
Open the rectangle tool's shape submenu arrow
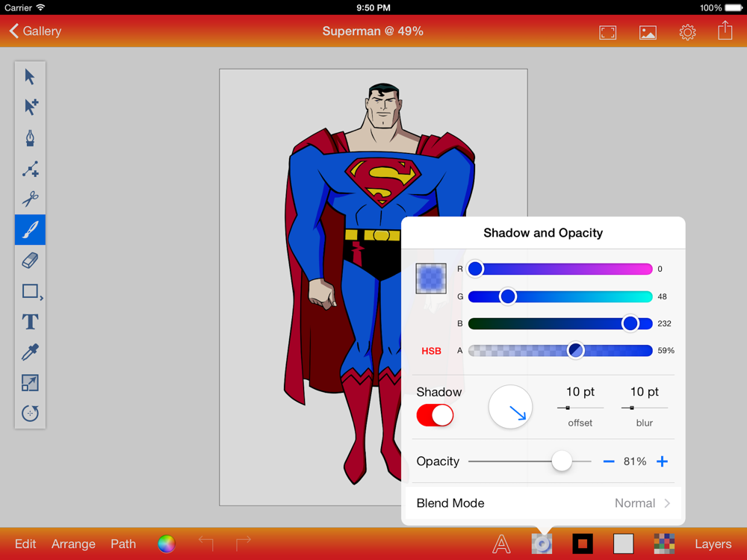pyautogui.click(x=41, y=298)
